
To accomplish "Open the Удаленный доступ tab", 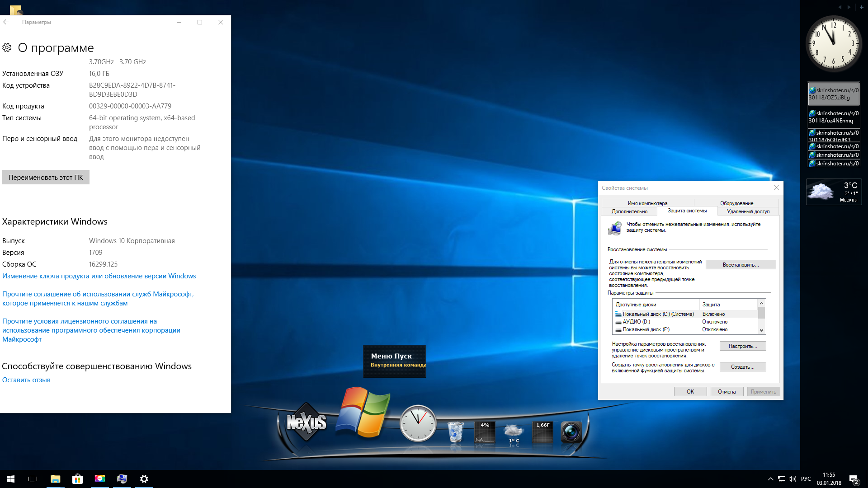I will click(x=748, y=211).
